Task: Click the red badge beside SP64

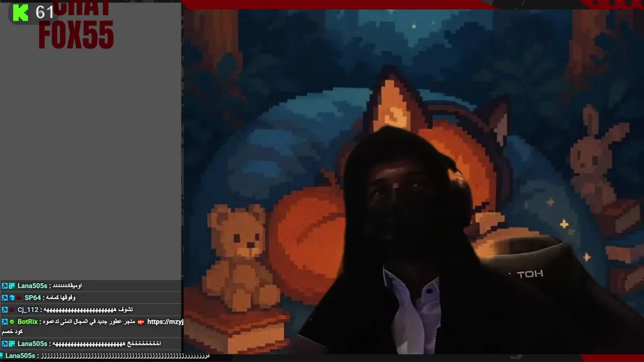Action: (20, 298)
